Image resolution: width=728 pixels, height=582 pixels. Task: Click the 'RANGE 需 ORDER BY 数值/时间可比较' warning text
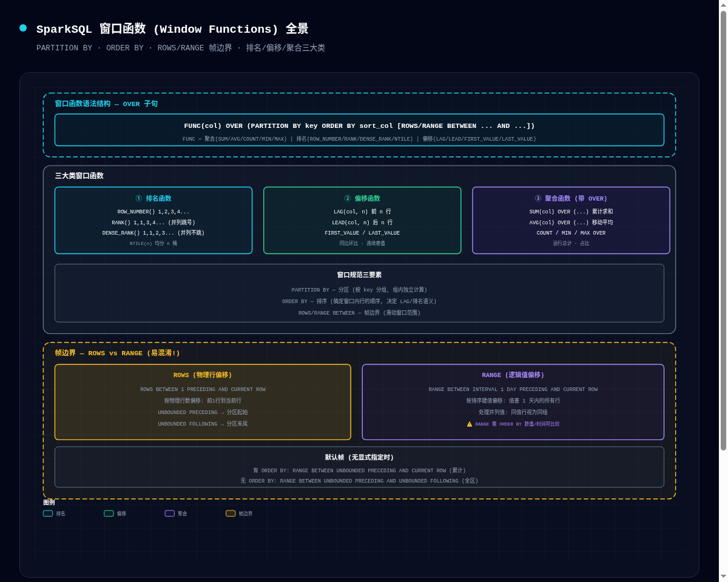pyautogui.click(x=517, y=424)
